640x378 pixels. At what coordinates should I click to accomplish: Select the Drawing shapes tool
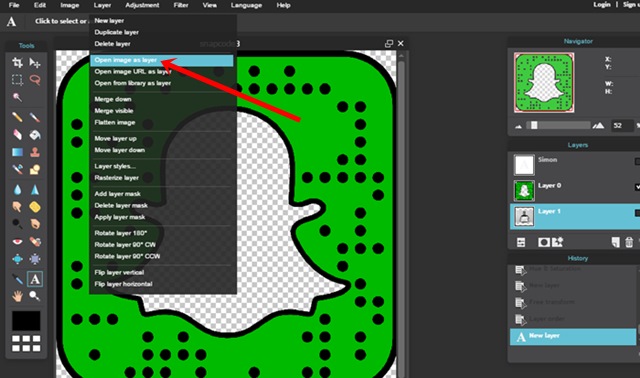35,169
